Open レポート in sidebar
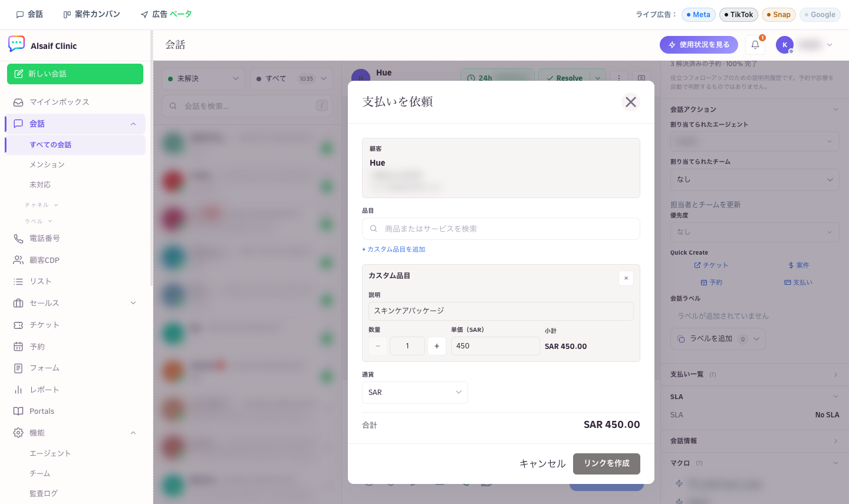 (x=75, y=390)
